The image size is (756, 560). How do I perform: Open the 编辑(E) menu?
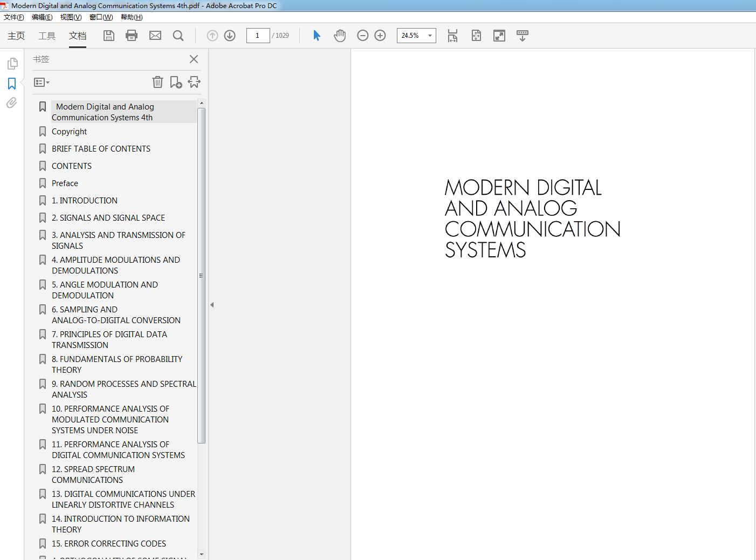pyautogui.click(x=42, y=17)
